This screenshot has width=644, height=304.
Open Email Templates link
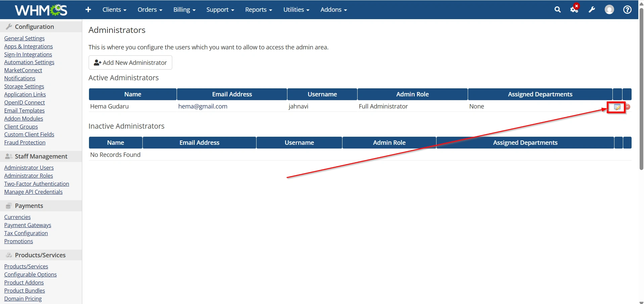[24, 111]
